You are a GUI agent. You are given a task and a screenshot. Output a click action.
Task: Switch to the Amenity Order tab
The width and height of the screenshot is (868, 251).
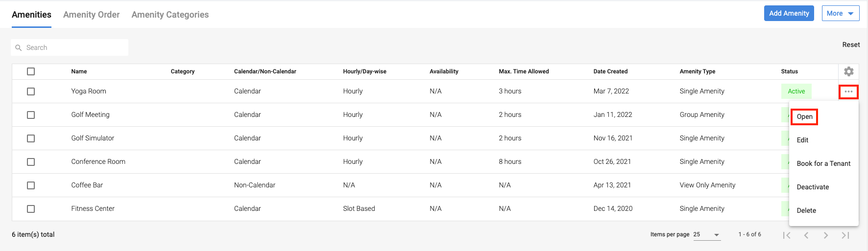coord(91,15)
